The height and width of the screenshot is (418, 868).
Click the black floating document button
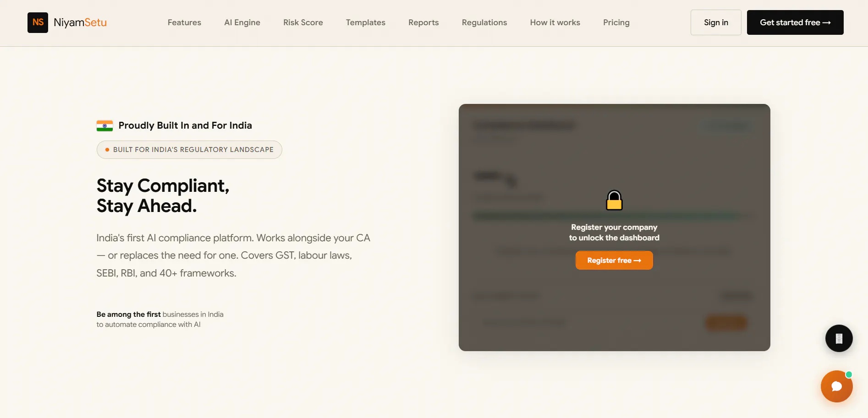point(839,338)
